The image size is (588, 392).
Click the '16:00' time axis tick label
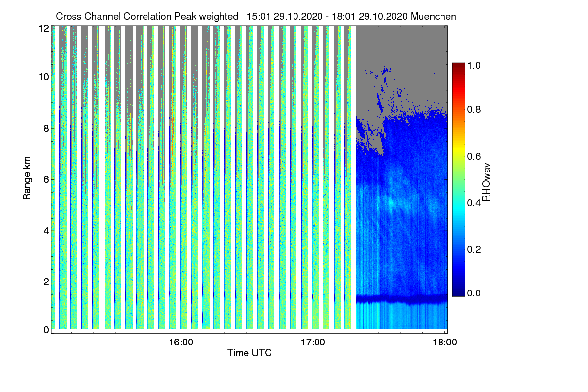click(x=181, y=343)
